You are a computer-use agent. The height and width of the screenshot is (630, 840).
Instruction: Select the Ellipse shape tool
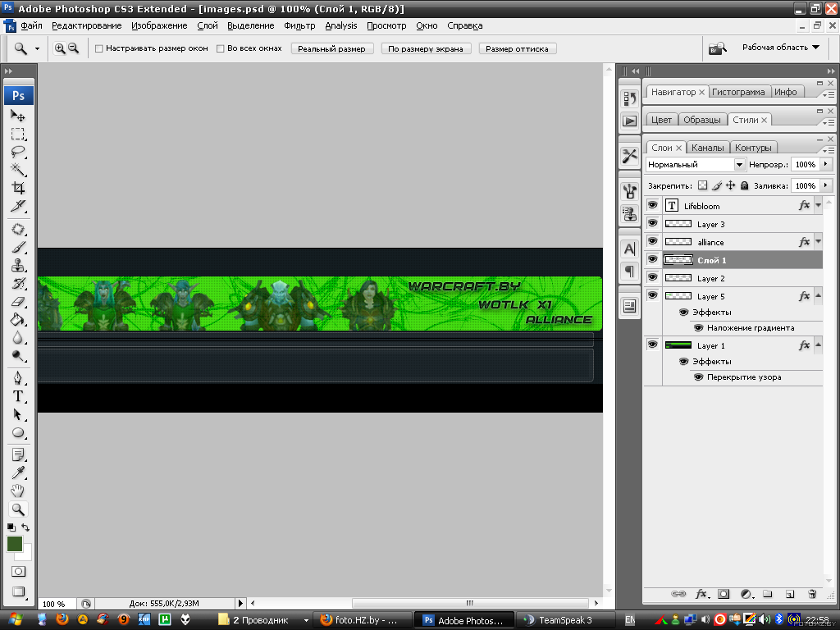coord(18,433)
